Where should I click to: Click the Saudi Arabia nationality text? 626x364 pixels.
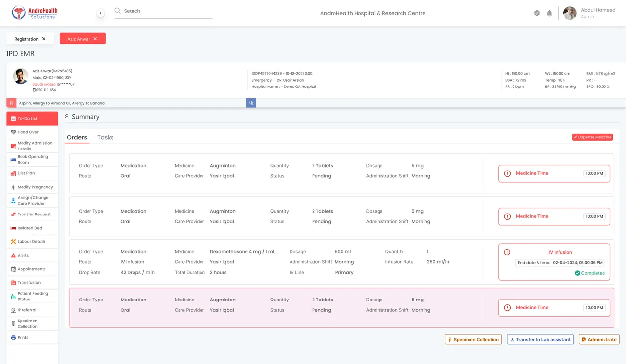[x=44, y=84]
